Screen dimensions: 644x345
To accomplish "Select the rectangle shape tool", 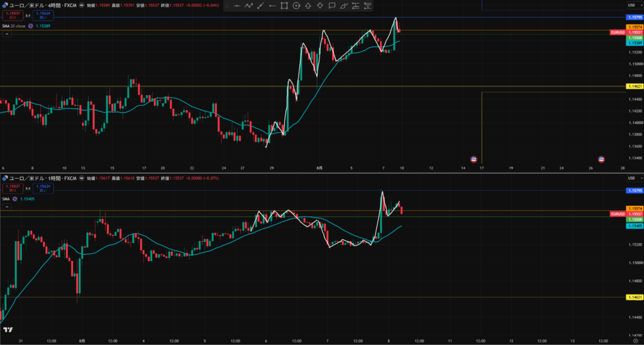I will click(284, 6).
